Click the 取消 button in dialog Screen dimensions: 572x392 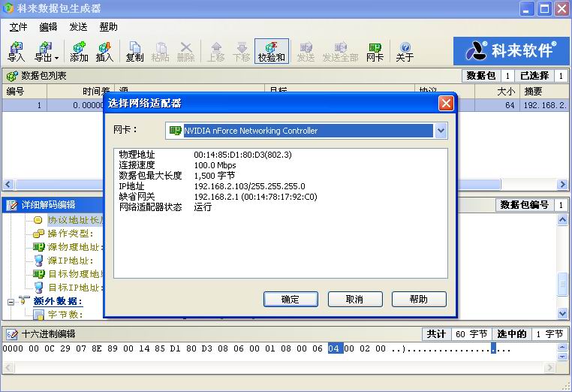click(355, 300)
